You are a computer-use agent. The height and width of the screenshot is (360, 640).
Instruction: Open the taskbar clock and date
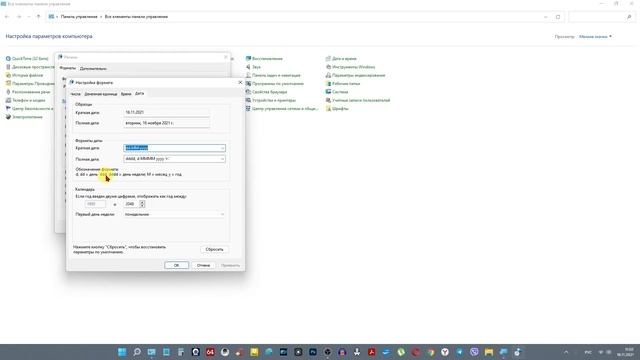click(626, 352)
